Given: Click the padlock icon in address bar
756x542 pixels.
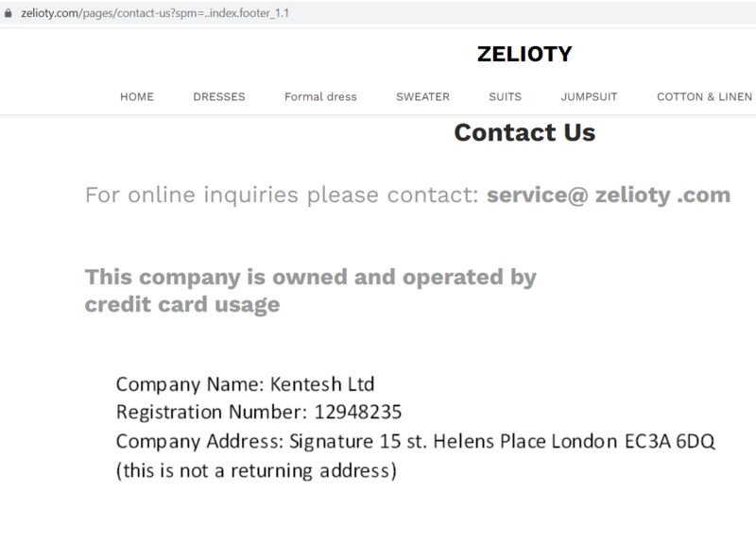Looking at the screenshot, I should click(x=8, y=13).
